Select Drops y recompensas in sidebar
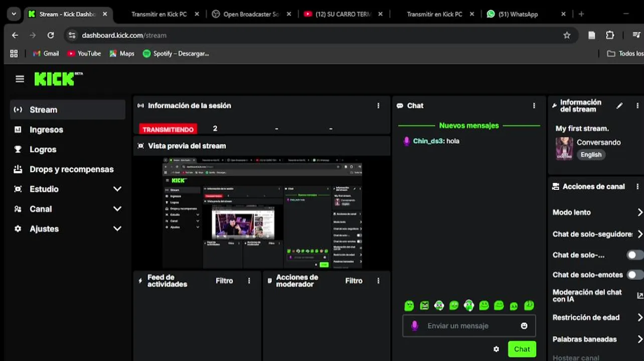Screen dimensions: 644x361 point(68,169)
